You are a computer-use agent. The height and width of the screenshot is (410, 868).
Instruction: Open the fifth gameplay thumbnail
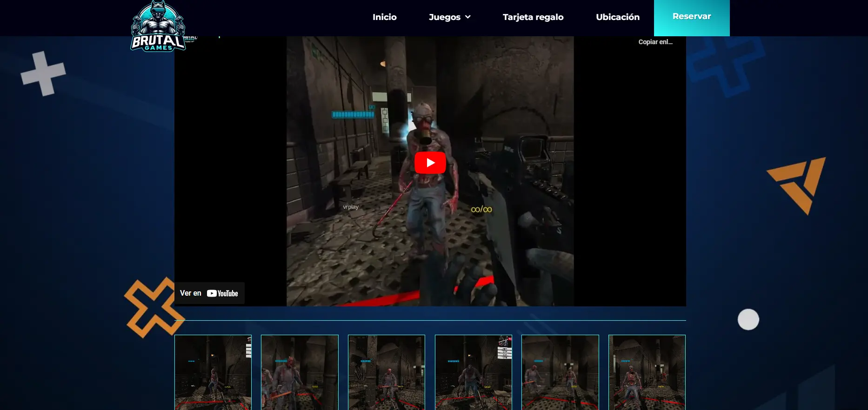tap(560, 372)
